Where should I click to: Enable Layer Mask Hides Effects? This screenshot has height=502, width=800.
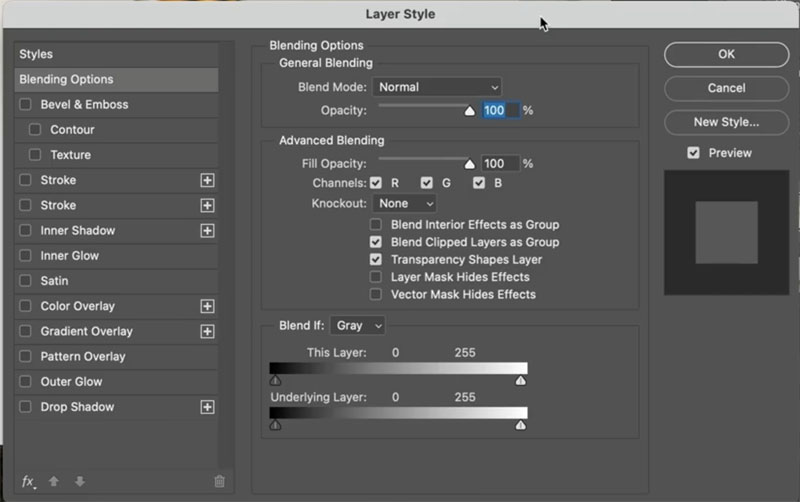[376, 277]
